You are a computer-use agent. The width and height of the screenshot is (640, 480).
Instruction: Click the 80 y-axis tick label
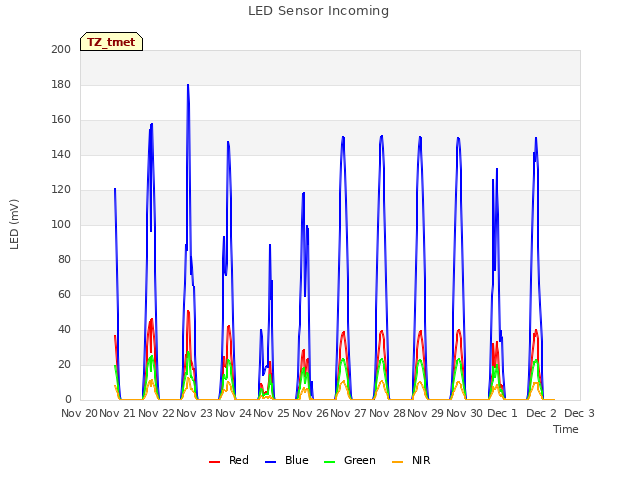tap(64, 260)
